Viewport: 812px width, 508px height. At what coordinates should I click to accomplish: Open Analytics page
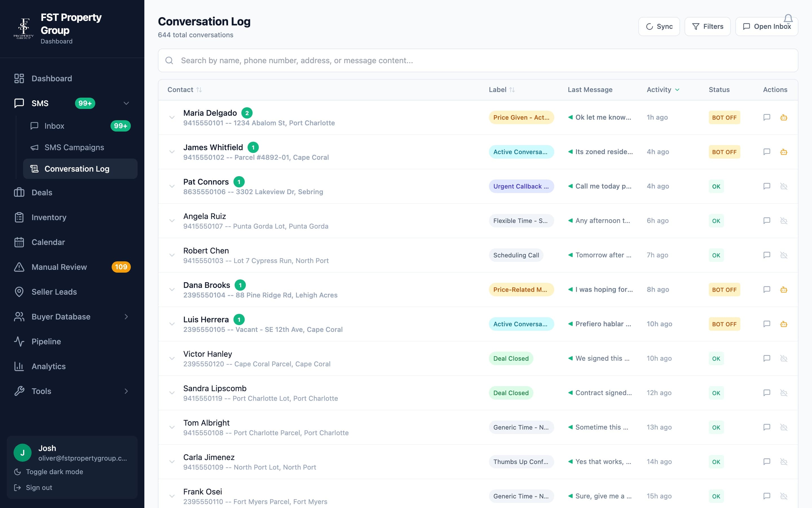[72, 366]
